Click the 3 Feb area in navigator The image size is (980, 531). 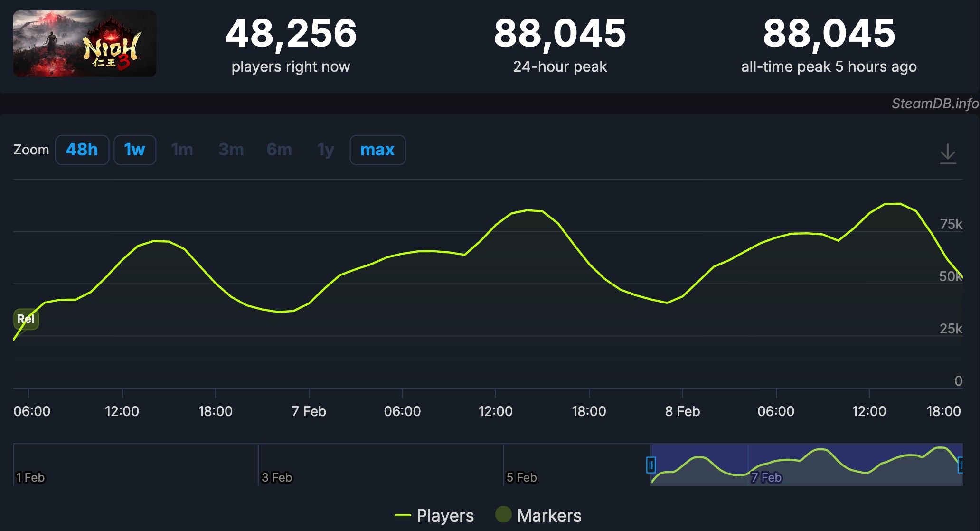pos(277,477)
